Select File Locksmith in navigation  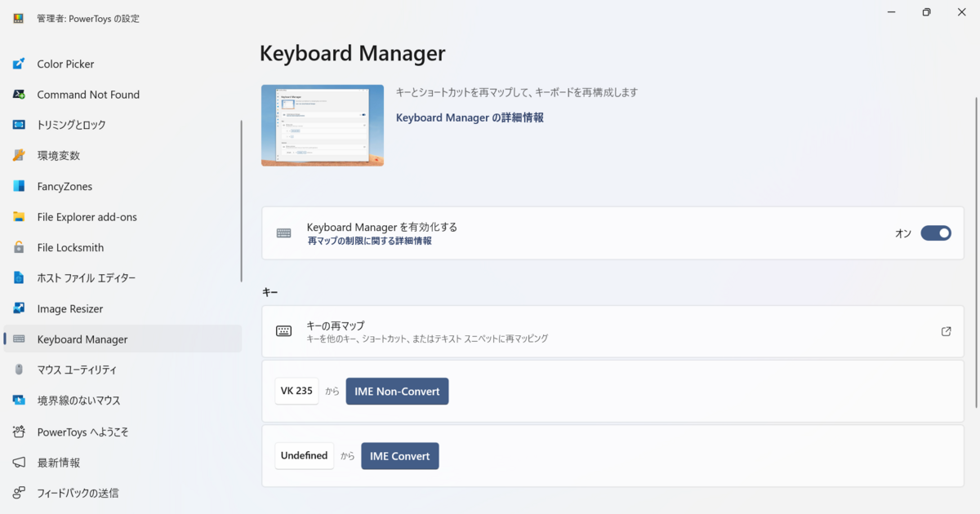click(122, 247)
